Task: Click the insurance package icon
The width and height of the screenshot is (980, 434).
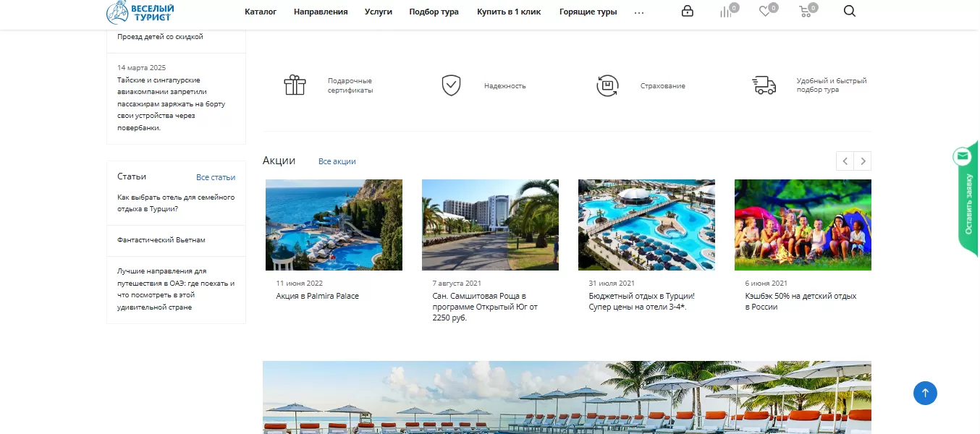Action: [607, 85]
